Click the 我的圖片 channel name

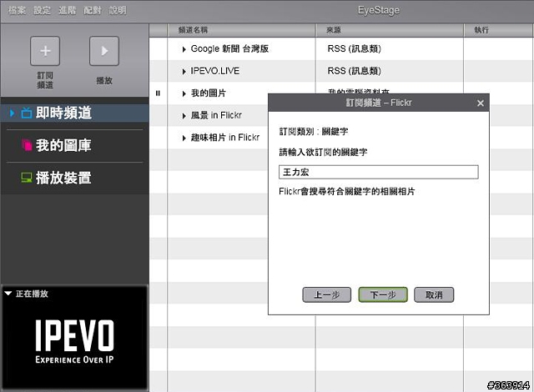coord(209,93)
